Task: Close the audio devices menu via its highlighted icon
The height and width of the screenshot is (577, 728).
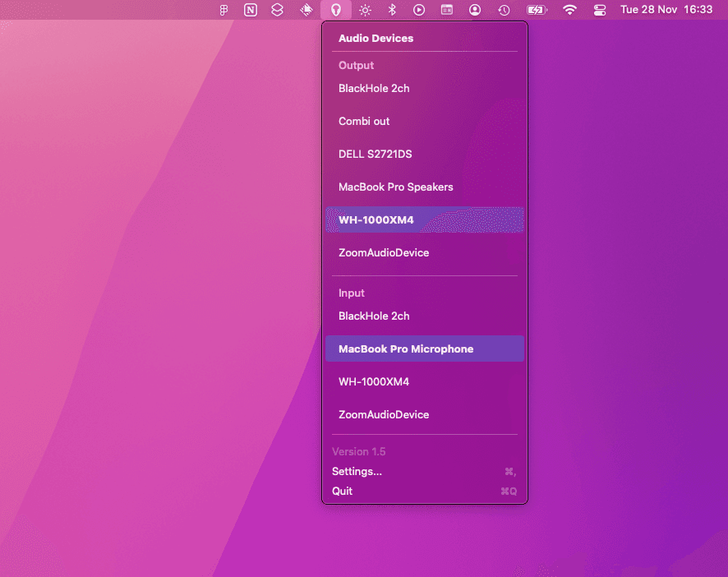Action: point(336,10)
